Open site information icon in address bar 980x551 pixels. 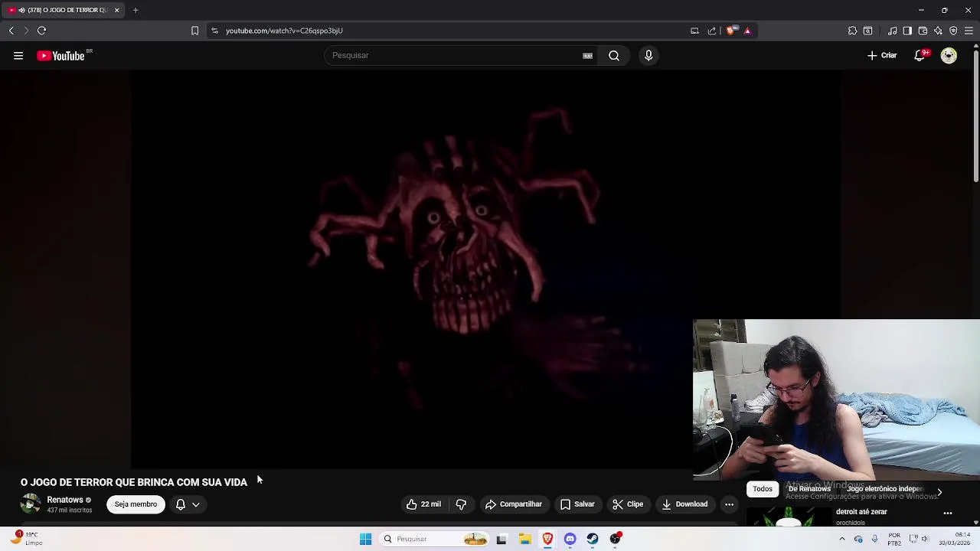pyautogui.click(x=215, y=31)
